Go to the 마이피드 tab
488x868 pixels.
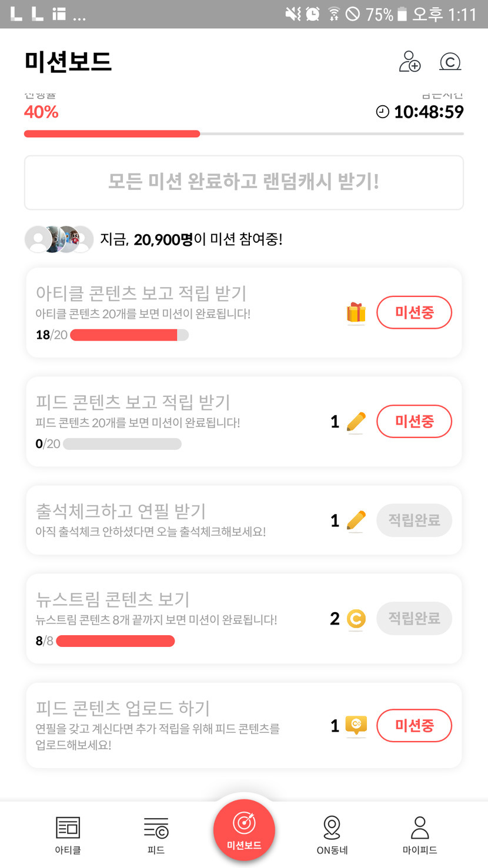tap(420, 835)
